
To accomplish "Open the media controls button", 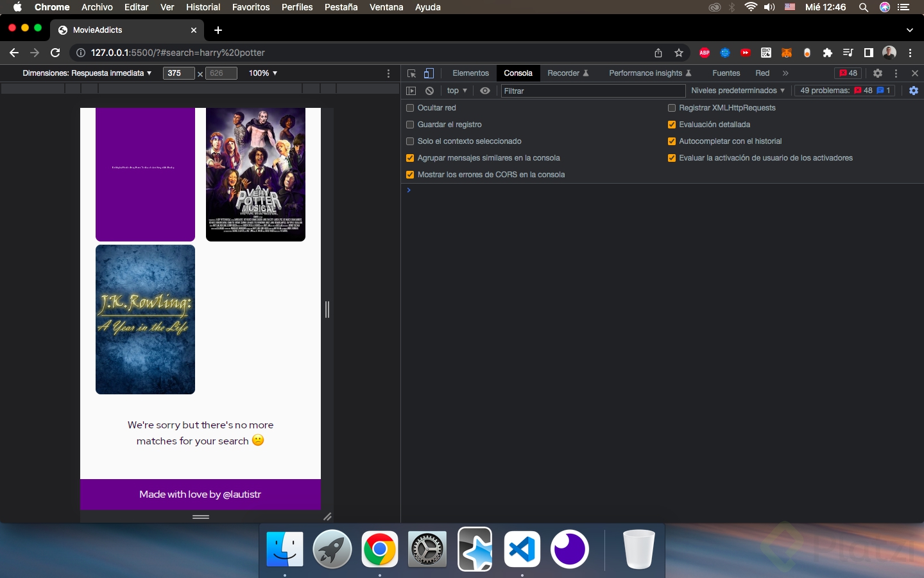I will 848,53.
